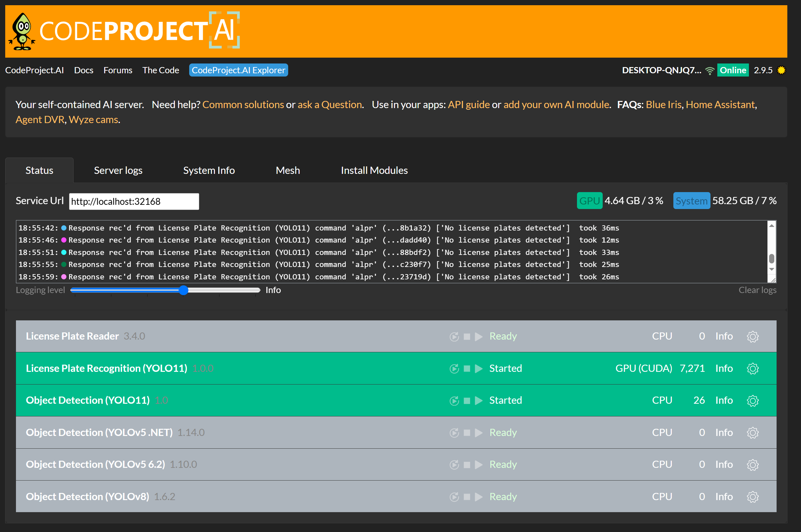801x532 pixels.
Task: Open Info for Object Detection (YOLOv5 6.2)
Action: click(724, 465)
